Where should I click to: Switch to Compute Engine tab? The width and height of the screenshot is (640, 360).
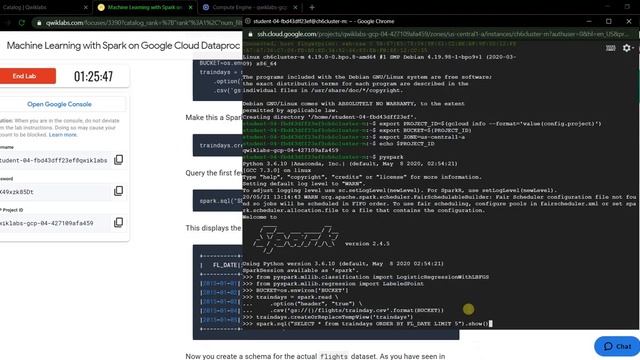click(250, 7)
